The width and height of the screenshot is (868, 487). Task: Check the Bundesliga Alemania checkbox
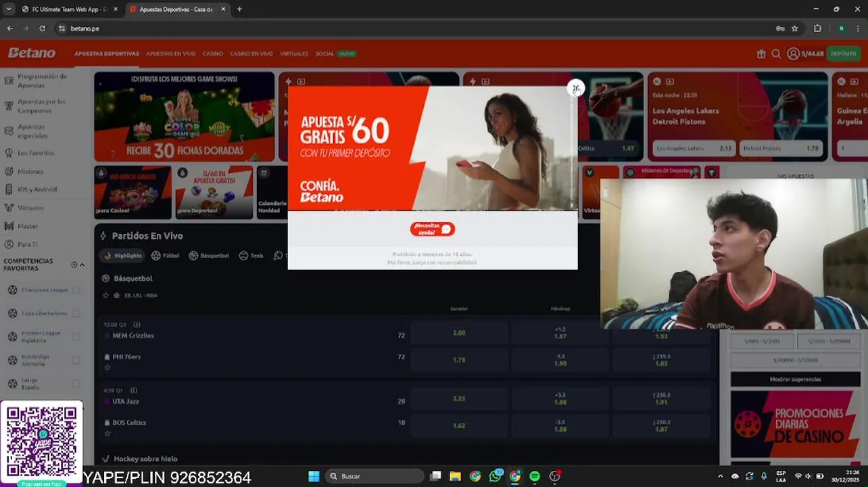(76, 361)
